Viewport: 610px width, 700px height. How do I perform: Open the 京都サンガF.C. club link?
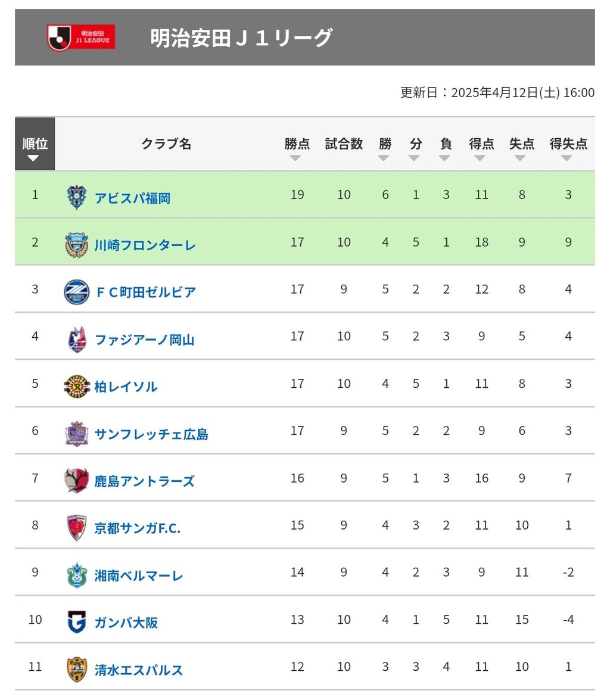pos(138,528)
